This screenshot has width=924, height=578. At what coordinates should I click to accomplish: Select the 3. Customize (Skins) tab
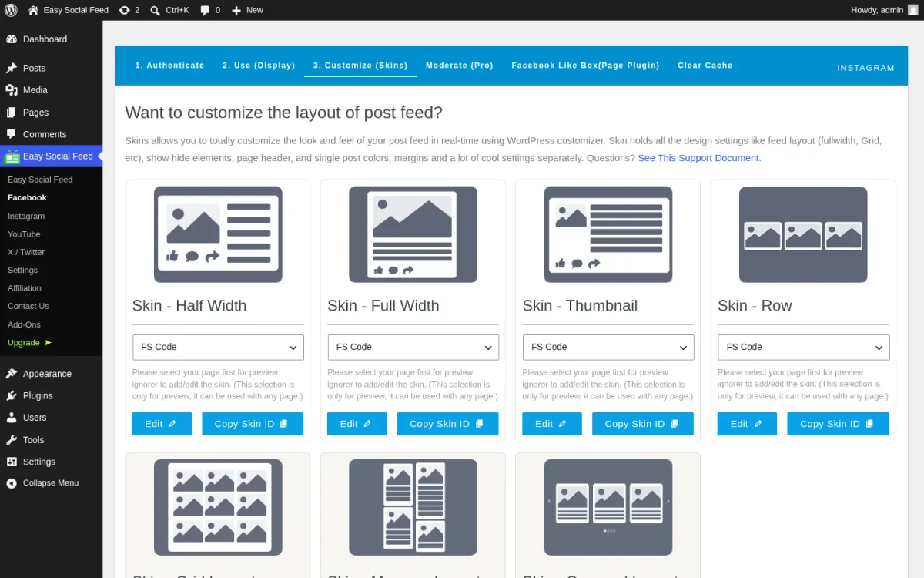click(x=360, y=66)
